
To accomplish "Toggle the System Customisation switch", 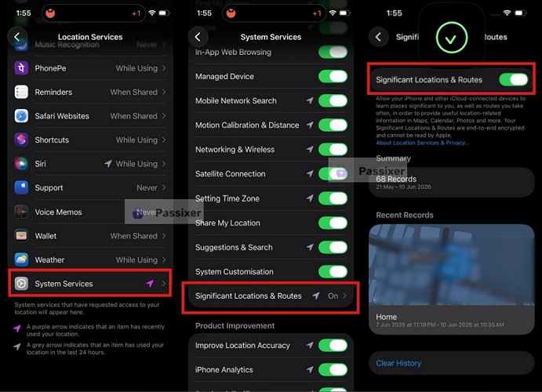I will pyautogui.click(x=333, y=271).
